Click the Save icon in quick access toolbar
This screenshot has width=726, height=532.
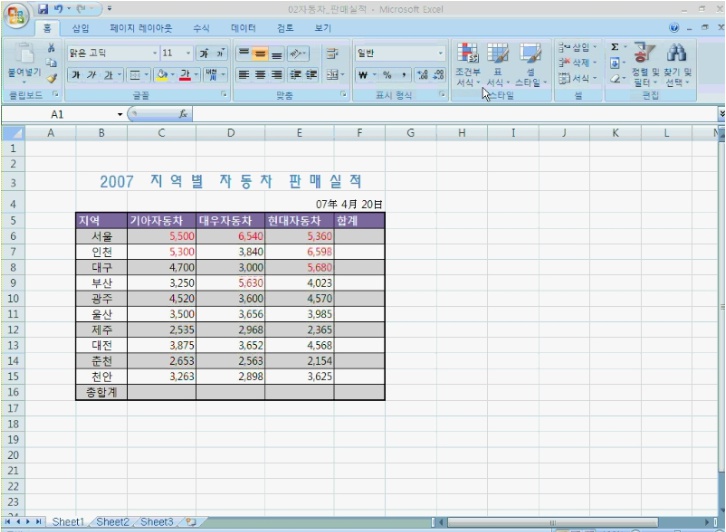(43, 9)
